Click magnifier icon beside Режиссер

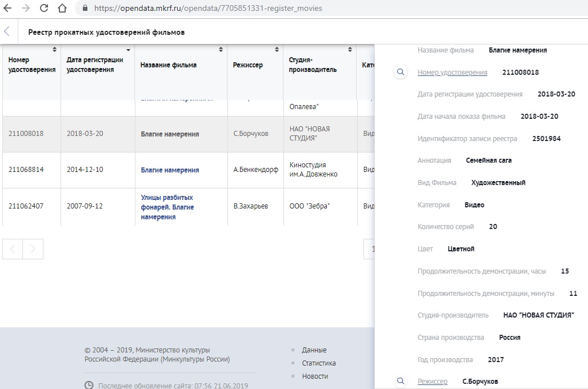pyautogui.click(x=401, y=381)
